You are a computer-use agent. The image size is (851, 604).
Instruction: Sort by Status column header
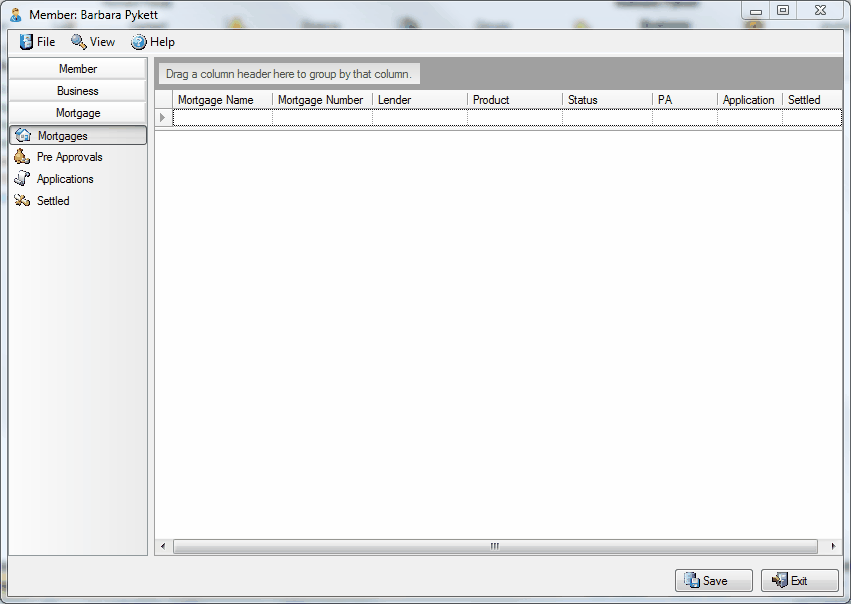pos(607,100)
